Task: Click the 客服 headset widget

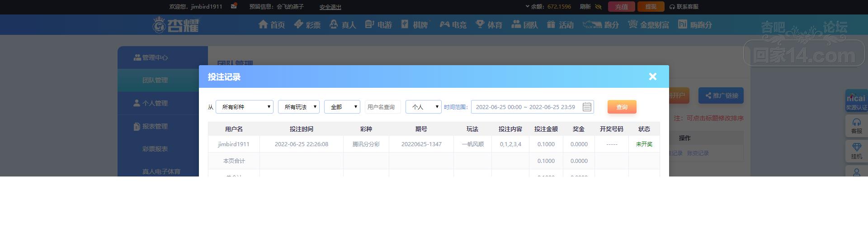Action: (856, 126)
